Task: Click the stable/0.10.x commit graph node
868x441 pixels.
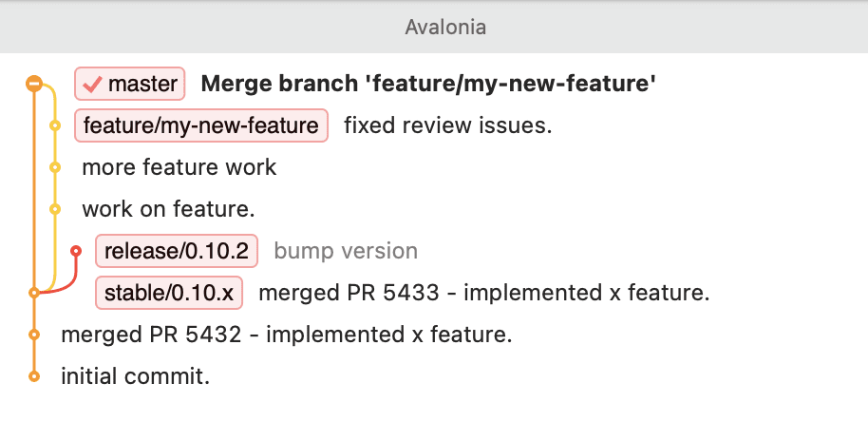Action: (x=34, y=293)
